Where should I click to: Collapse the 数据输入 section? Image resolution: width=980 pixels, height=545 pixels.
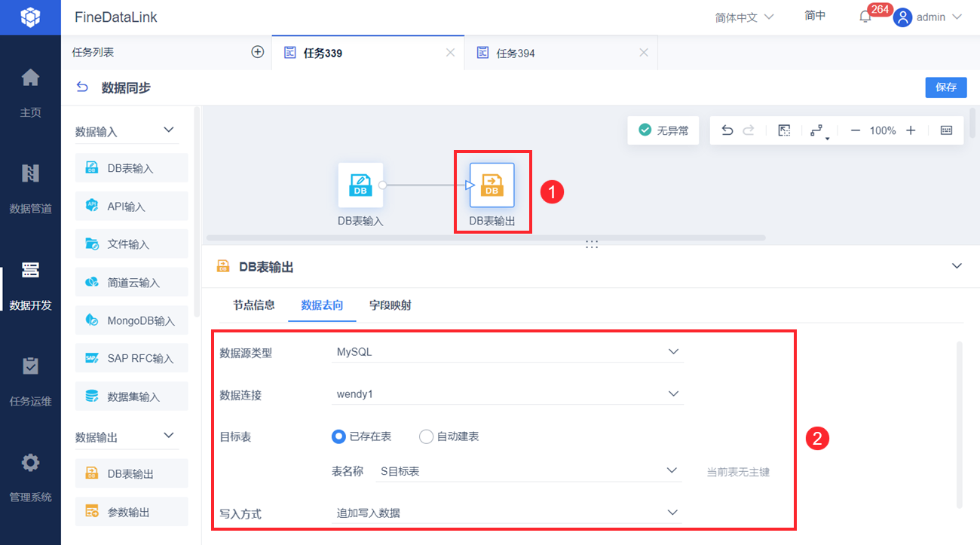[x=169, y=130]
